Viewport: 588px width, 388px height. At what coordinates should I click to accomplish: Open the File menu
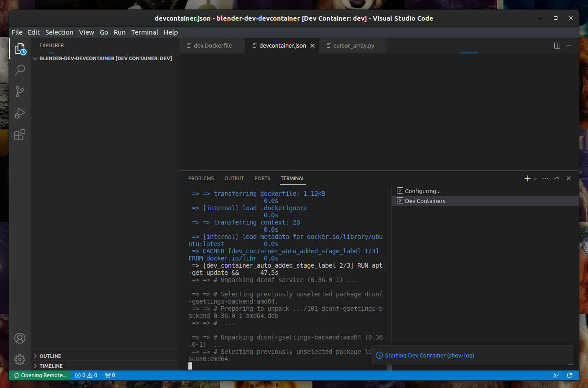pos(17,32)
